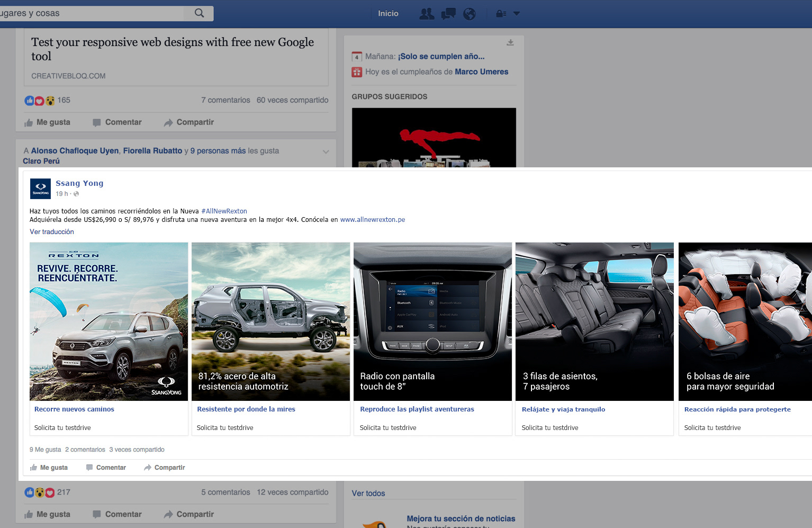
Task: Open the Ssang Yong page name link
Action: (79, 183)
